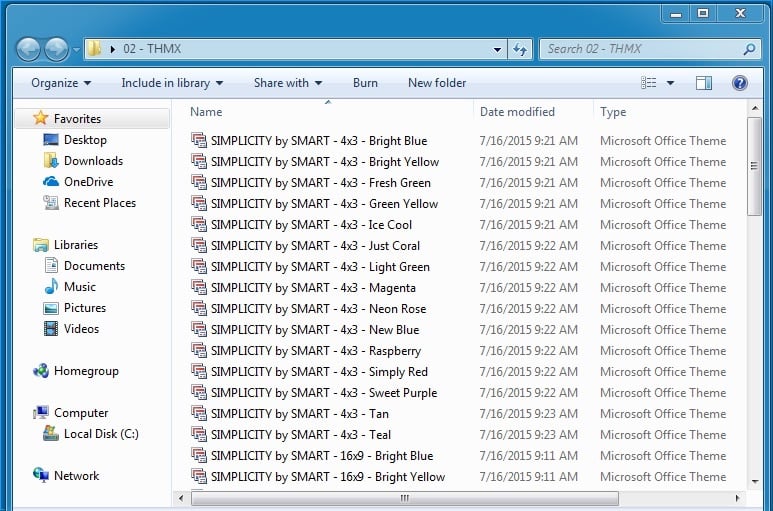Click the Burn toolbar button
773x511 pixels.
coord(365,83)
